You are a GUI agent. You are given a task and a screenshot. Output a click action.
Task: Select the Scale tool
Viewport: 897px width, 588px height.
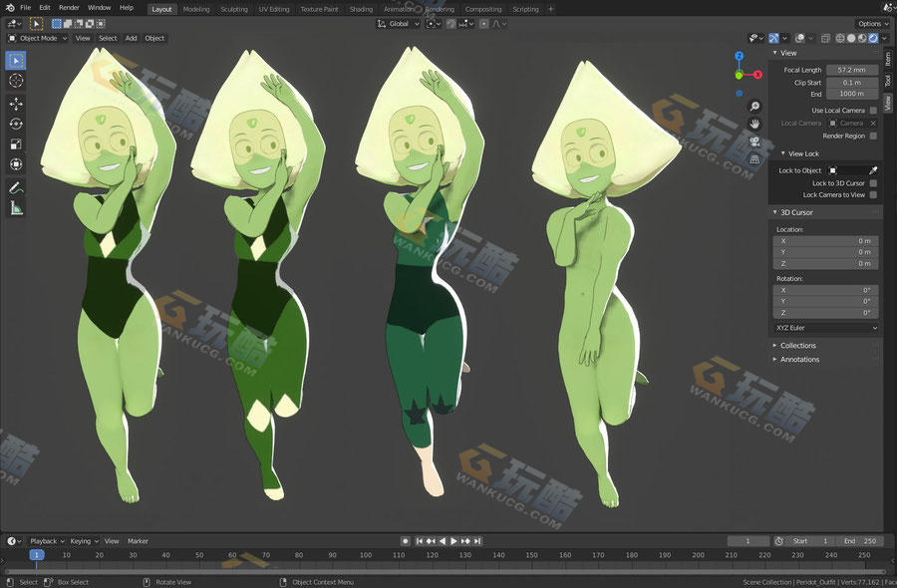(16, 145)
